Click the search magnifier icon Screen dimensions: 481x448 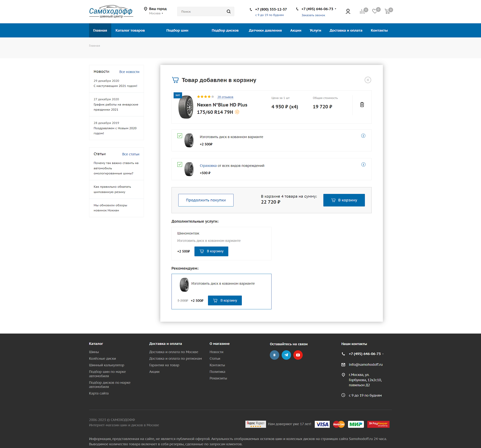click(228, 11)
